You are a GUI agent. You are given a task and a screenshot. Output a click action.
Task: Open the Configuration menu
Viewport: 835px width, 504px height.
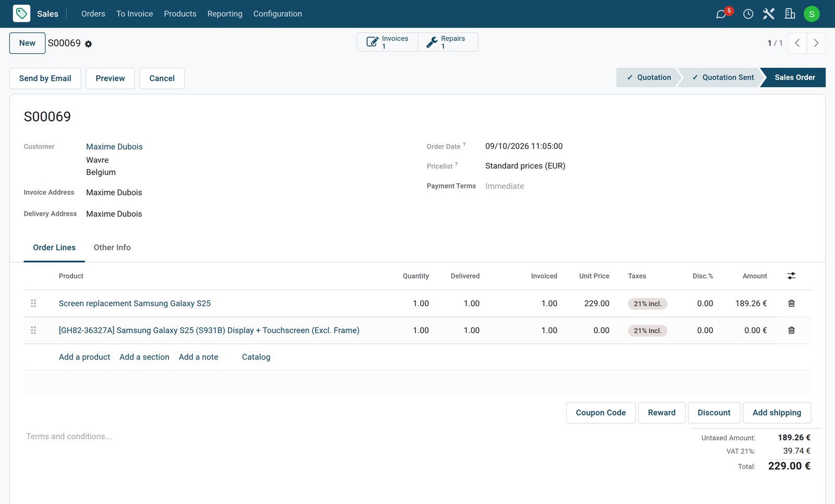tap(278, 14)
